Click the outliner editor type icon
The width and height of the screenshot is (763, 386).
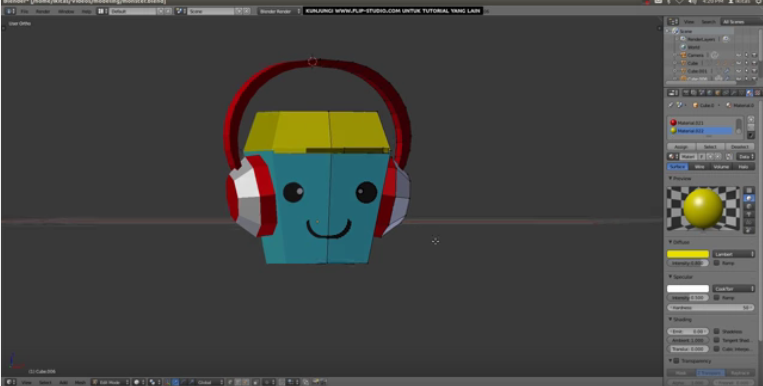(673, 22)
